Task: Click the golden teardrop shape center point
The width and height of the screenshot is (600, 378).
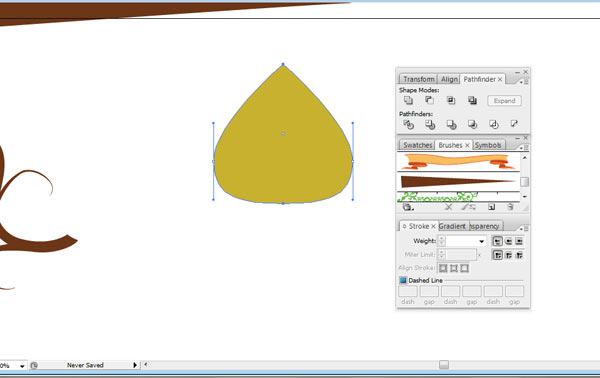Action: [283, 134]
